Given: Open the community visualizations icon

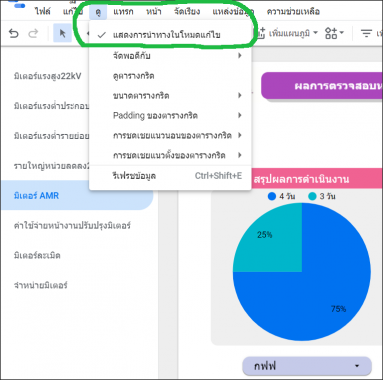Looking at the screenshot, I should [334, 33].
